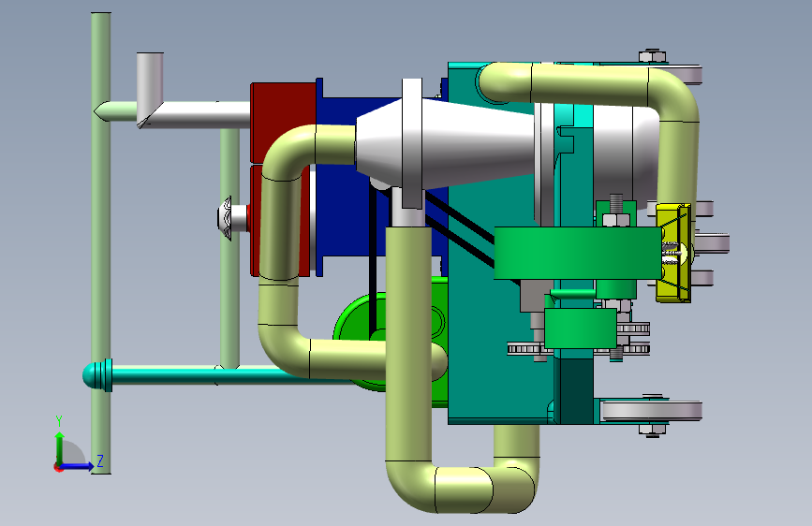812x526 pixels.
Task: Pick the yellow clamp plate
Action: [x=672, y=253]
